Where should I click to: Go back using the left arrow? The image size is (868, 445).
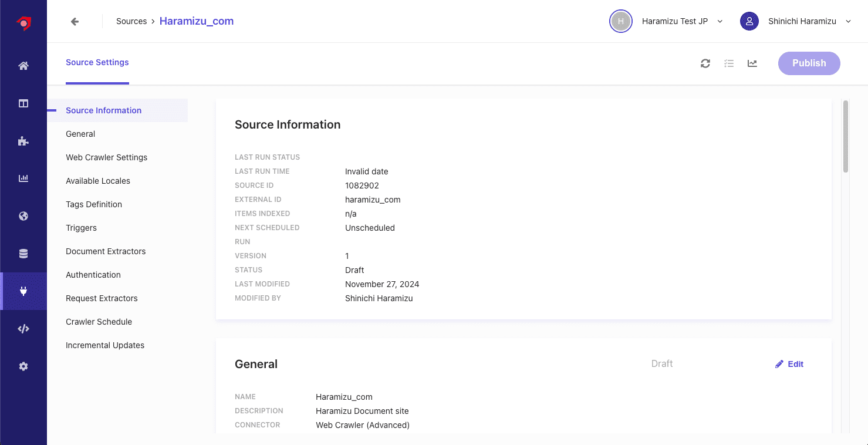(75, 22)
